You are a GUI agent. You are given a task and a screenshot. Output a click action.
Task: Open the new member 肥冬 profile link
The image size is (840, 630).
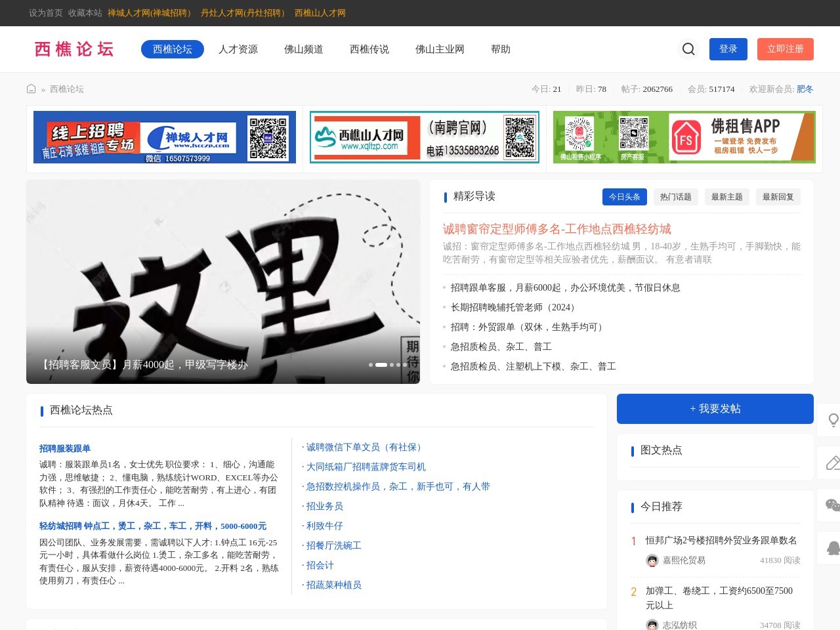point(805,89)
